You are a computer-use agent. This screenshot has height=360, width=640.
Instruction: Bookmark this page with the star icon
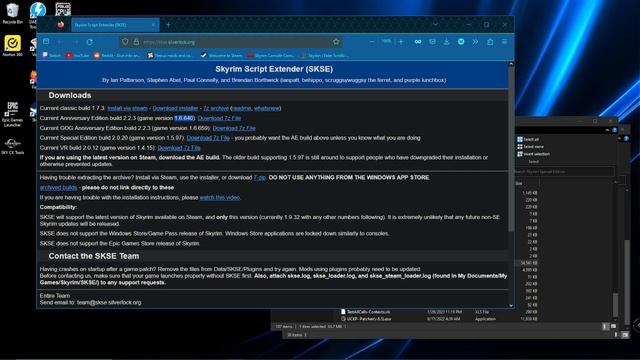(336, 42)
